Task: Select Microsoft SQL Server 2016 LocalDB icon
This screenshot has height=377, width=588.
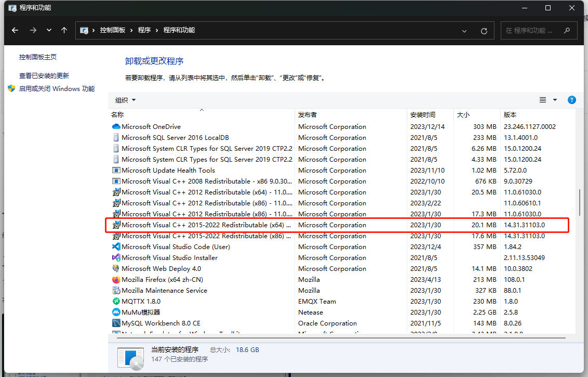Action: pos(116,137)
